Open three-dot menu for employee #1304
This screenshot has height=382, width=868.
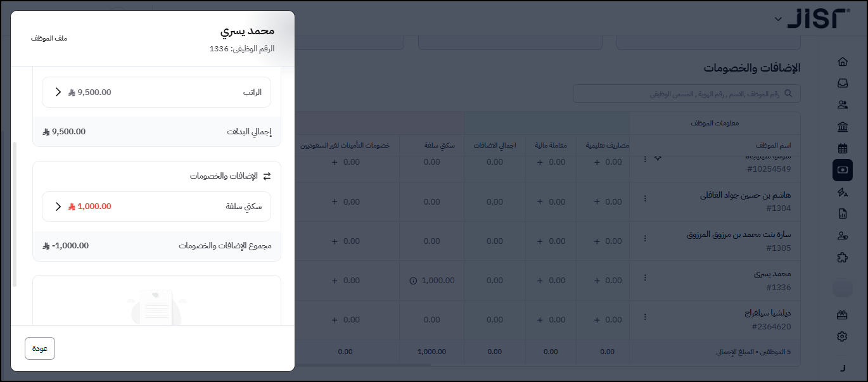(x=645, y=198)
